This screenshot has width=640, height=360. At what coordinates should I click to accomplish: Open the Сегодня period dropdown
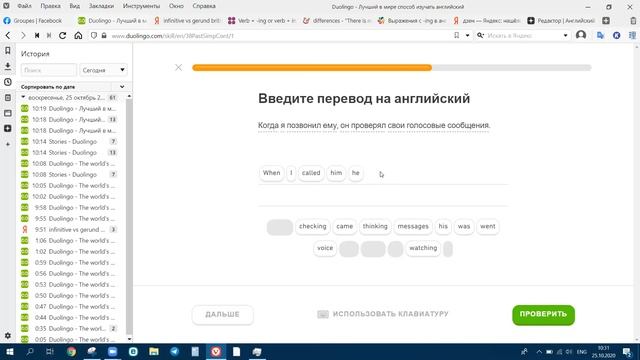103,70
